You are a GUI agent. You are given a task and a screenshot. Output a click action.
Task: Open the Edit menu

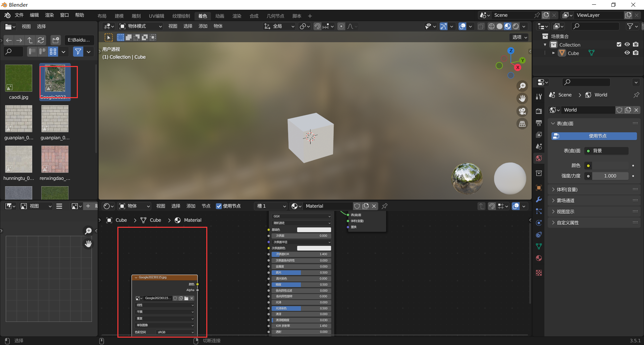coord(34,15)
